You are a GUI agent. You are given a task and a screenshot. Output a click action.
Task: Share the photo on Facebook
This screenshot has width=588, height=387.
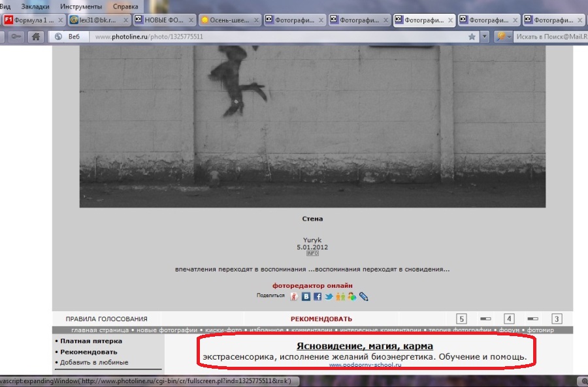(318, 297)
